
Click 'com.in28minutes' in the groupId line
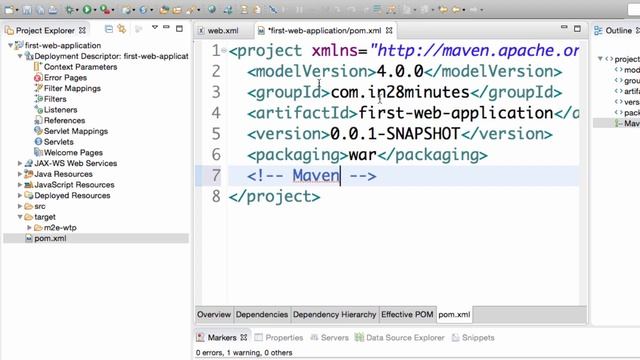(x=400, y=92)
